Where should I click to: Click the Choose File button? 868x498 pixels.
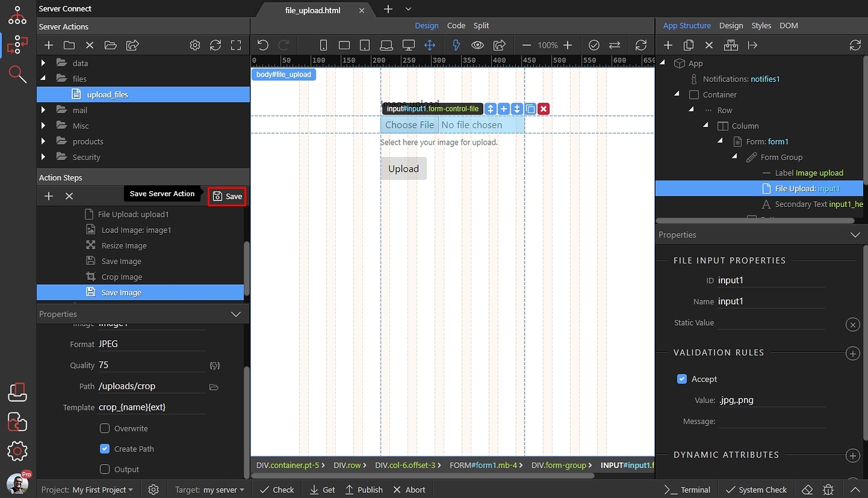(x=409, y=124)
